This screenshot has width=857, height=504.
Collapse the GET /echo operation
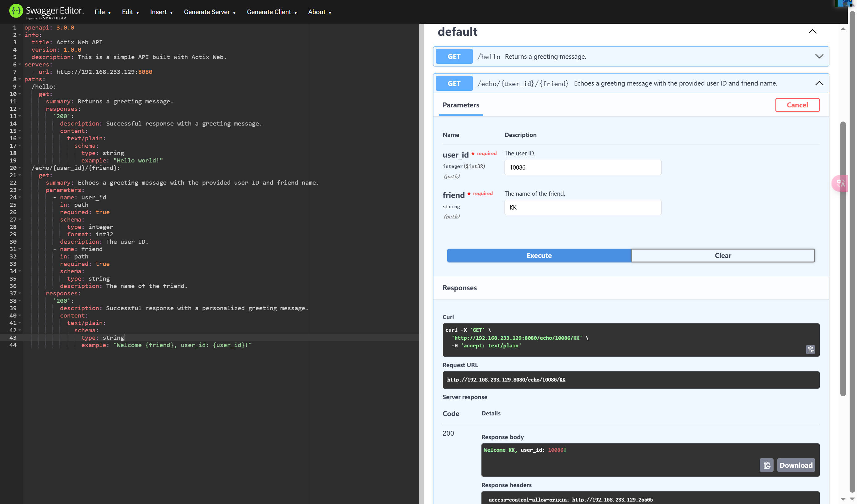pyautogui.click(x=819, y=83)
